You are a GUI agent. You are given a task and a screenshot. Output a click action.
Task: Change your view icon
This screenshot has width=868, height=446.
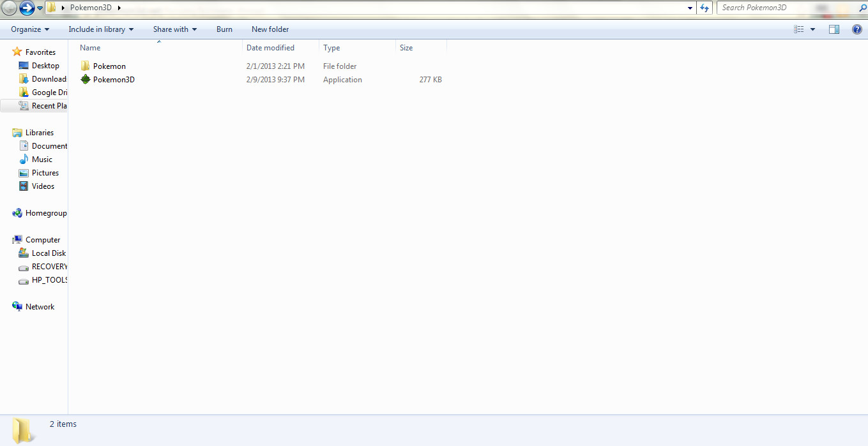799,29
